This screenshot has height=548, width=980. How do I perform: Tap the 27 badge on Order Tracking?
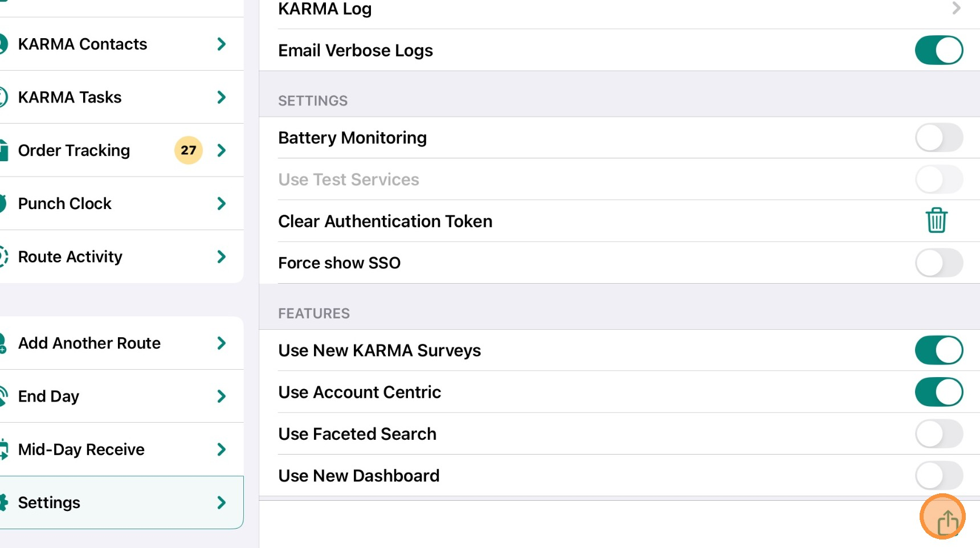point(189,150)
